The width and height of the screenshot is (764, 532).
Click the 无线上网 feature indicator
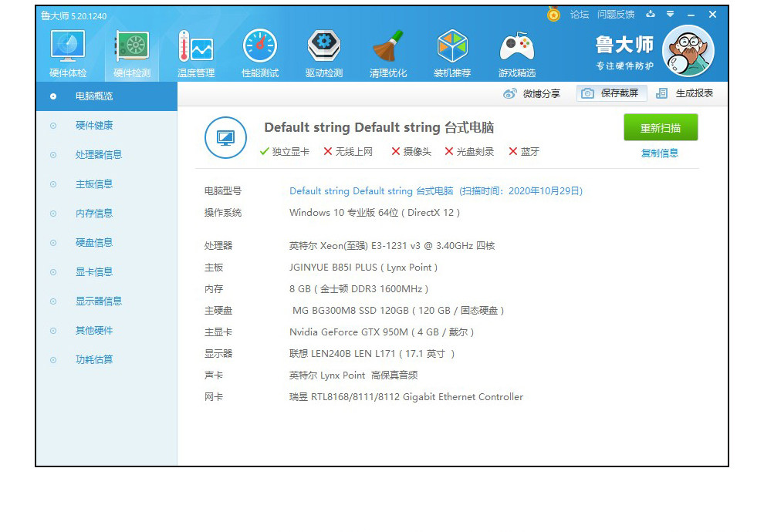348,152
